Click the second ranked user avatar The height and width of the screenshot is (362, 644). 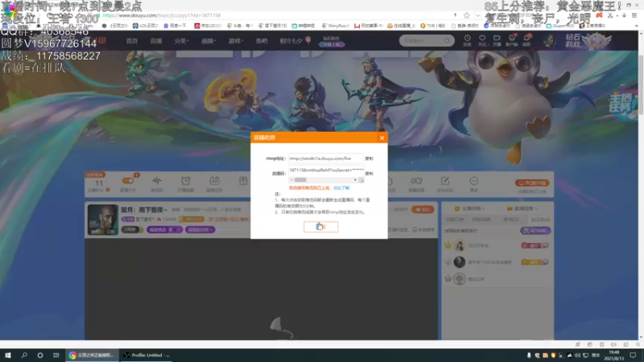459,262
